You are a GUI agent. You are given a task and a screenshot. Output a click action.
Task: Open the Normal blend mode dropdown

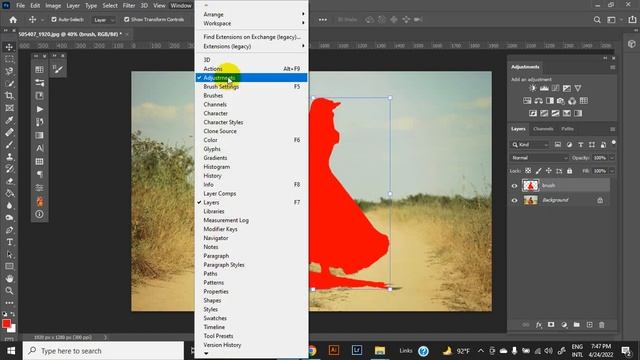[x=539, y=158]
